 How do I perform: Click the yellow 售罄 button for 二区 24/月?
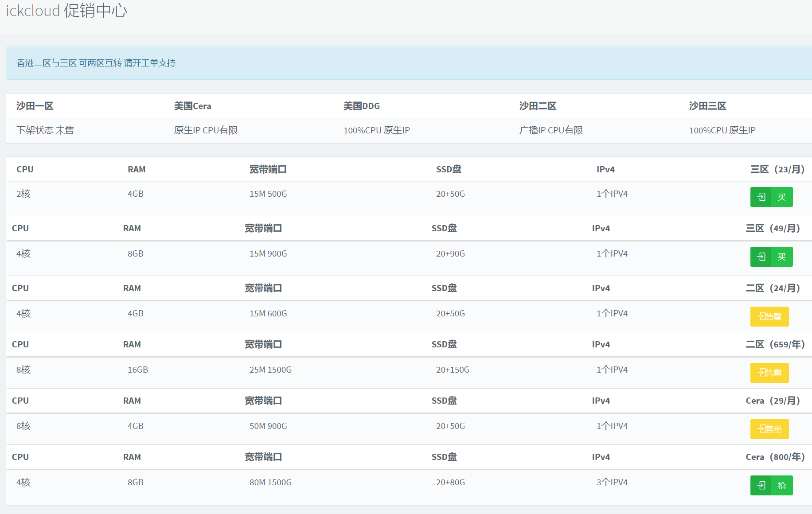point(769,316)
